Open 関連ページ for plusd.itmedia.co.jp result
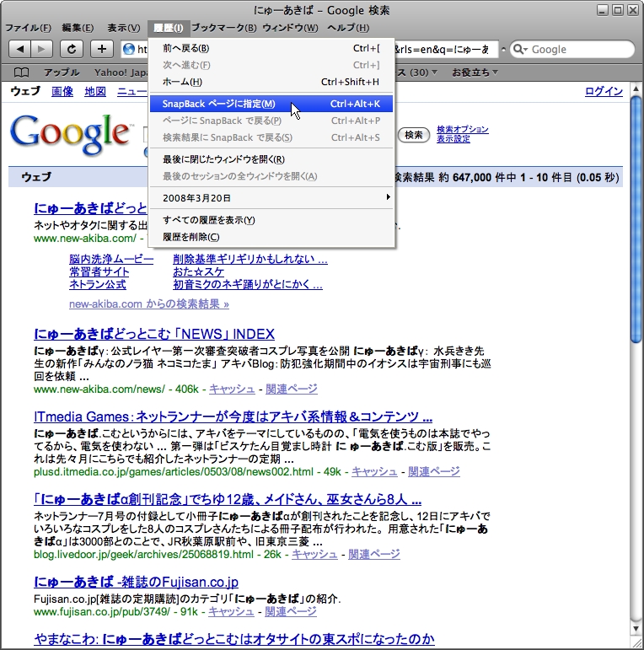 tap(434, 471)
